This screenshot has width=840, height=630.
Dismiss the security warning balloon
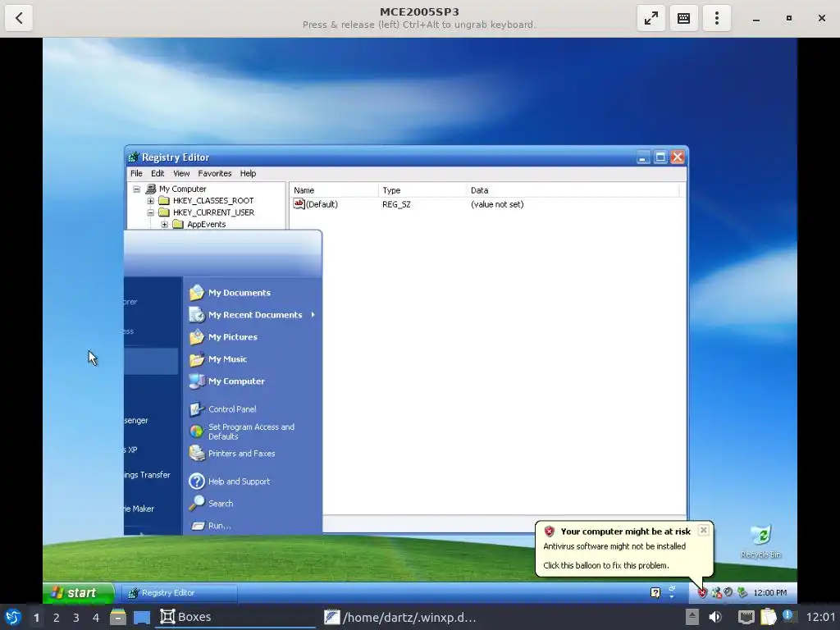pyautogui.click(x=703, y=530)
